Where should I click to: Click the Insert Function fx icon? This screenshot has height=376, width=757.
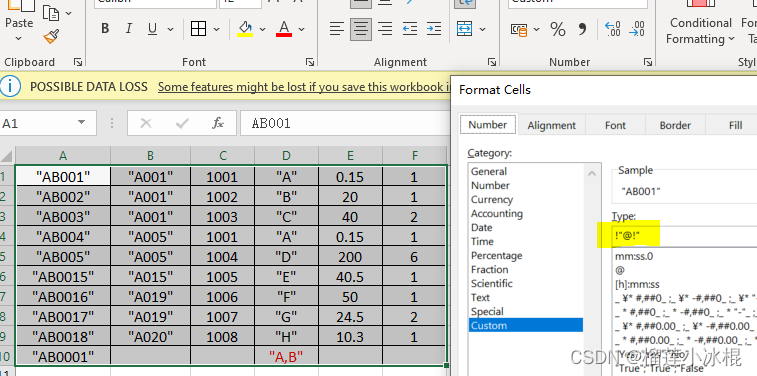pyautogui.click(x=218, y=124)
